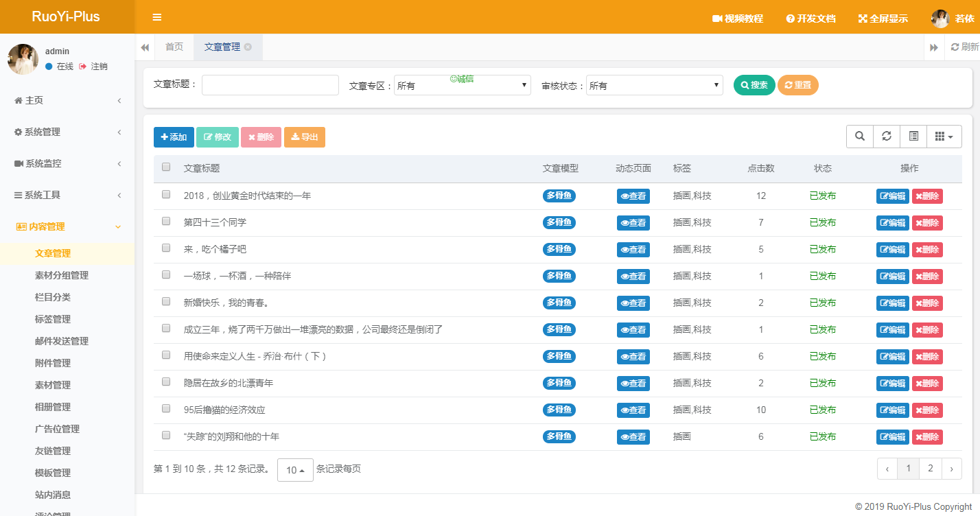980x516 pixels.
Task: Click the 导出 export button
Action: (x=305, y=137)
